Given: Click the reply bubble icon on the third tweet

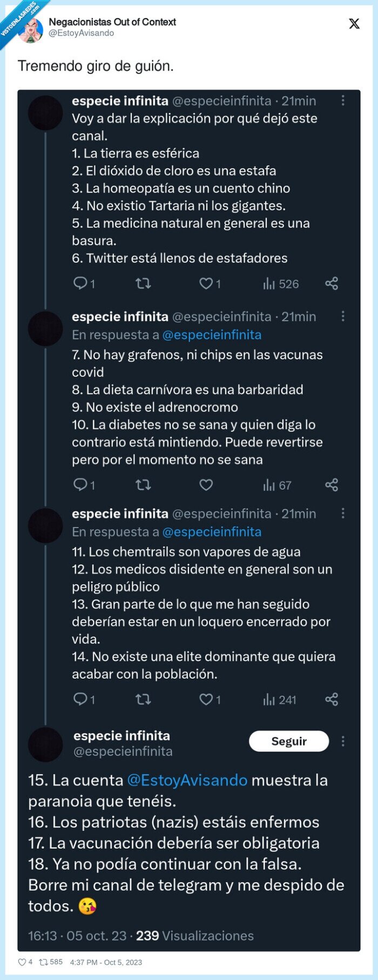Looking at the screenshot, I should tap(81, 699).
